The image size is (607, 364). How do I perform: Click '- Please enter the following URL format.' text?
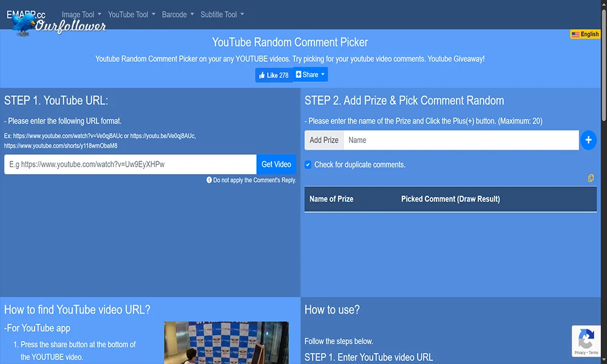(x=63, y=121)
